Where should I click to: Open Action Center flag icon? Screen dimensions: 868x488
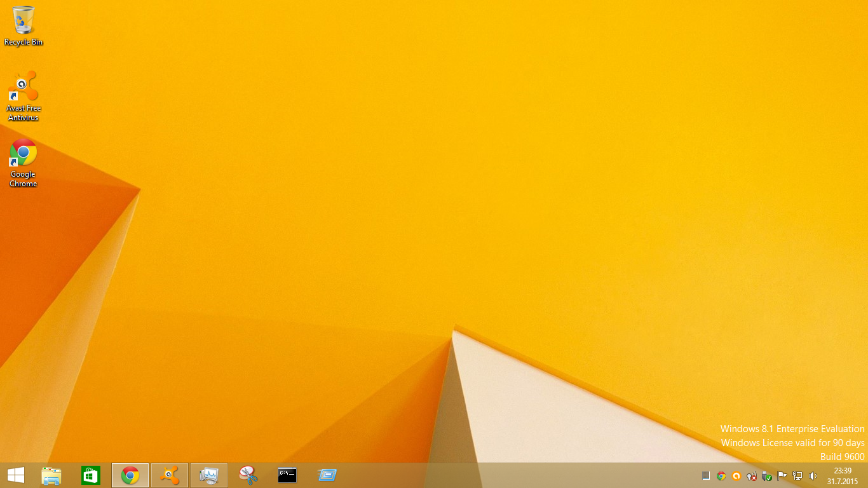782,475
